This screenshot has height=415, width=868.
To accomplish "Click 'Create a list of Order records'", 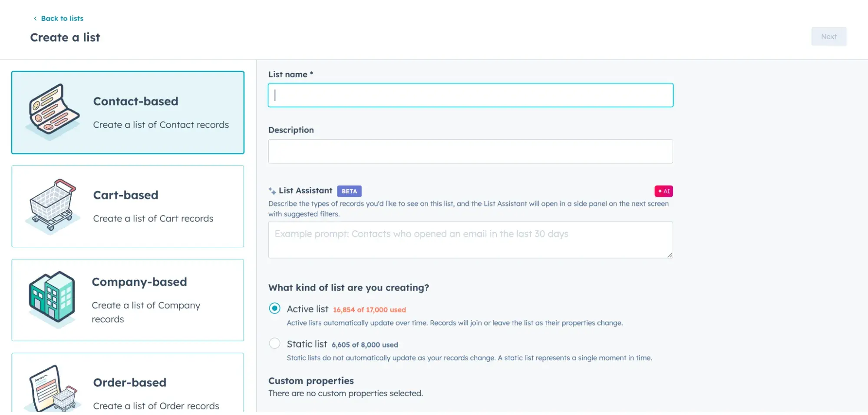I will pyautogui.click(x=156, y=406).
